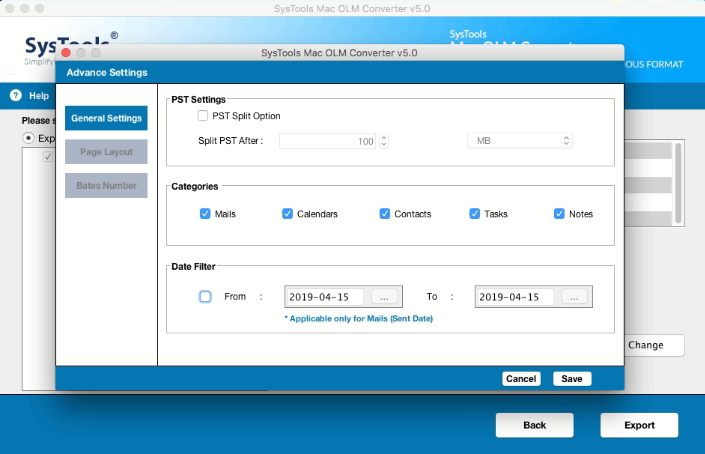Click the Advance Settings header title
This screenshot has height=454, width=705.
(x=107, y=72)
